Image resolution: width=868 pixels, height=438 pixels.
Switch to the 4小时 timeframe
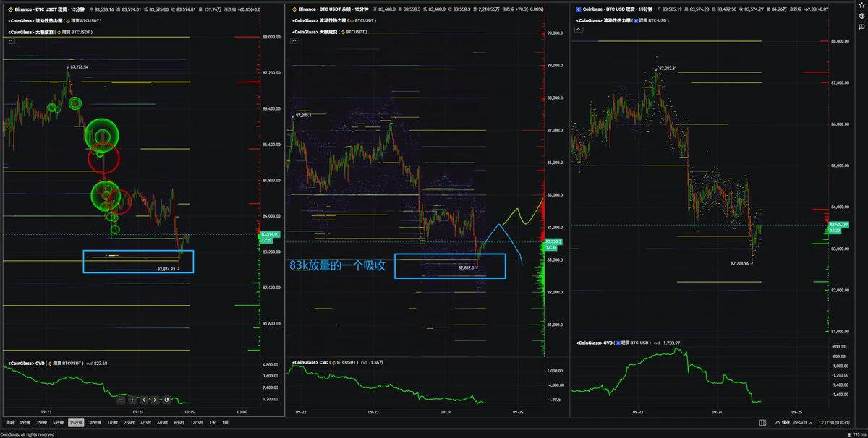pyautogui.click(x=145, y=423)
